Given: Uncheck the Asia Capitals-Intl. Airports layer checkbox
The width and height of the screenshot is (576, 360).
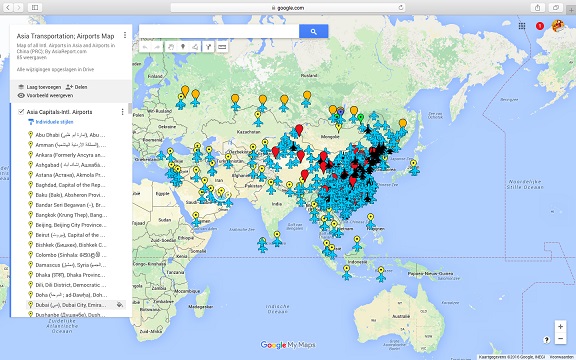Looking at the screenshot, I should tap(21, 112).
